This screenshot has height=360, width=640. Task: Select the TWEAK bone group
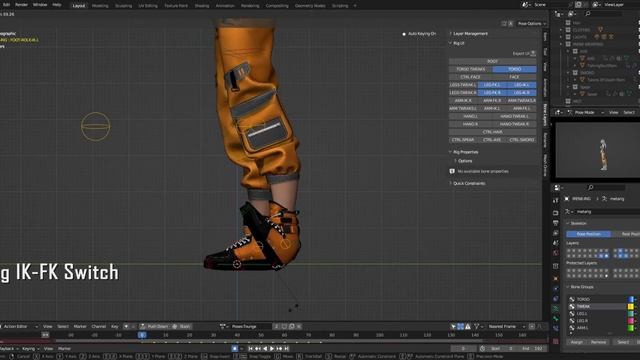click(x=598, y=307)
